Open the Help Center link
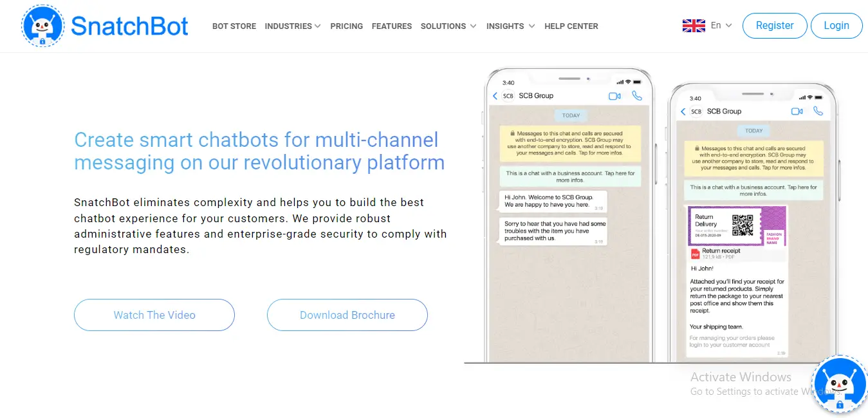Image resolution: width=868 pixels, height=418 pixels. click(x=571, y=26)
